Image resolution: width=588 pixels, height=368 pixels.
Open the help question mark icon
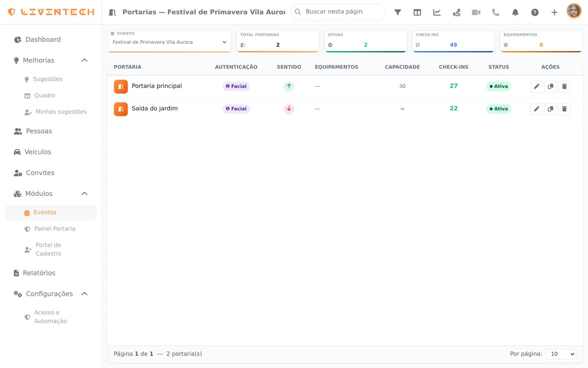(x=535, y=12)
